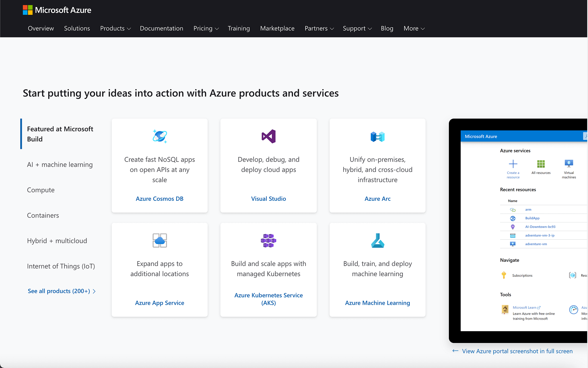
Task: Expand the Products dropdown menu
Action: click(x=115, y=28)
